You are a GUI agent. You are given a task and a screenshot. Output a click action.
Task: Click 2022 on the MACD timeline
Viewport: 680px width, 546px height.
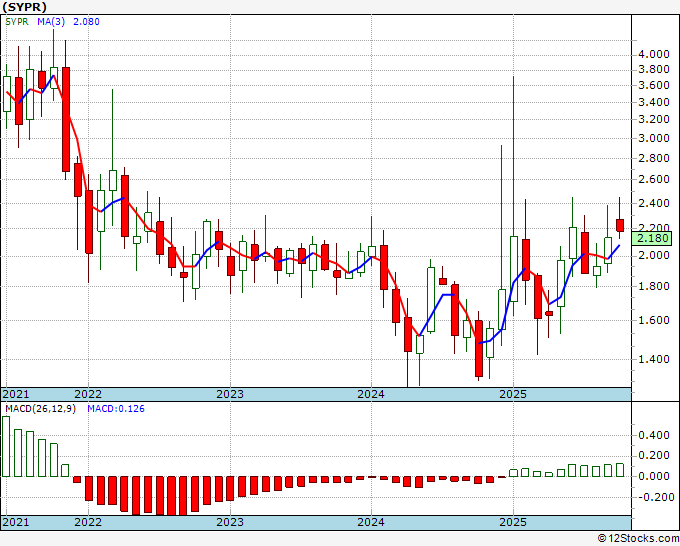point(88,522)
